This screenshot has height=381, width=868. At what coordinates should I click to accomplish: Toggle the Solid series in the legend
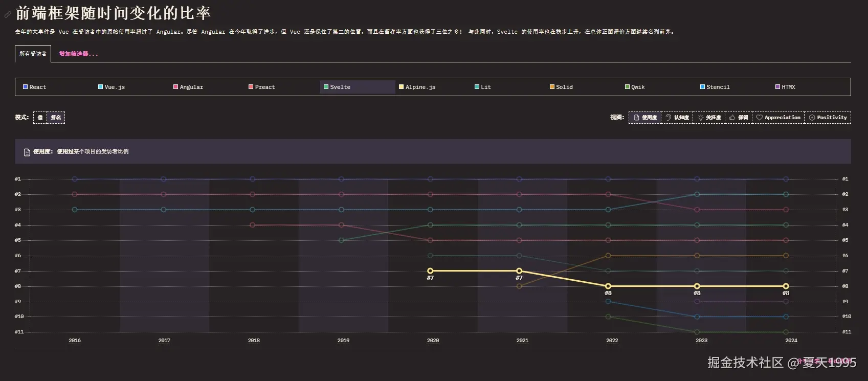tap(583, 87)
